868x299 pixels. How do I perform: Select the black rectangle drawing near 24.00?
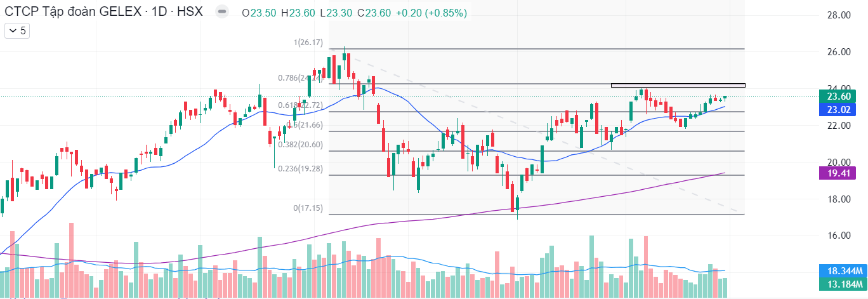[x=678, y=83]
